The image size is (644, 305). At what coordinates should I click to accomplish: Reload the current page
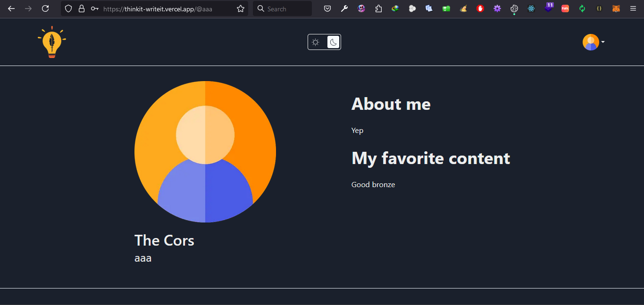[45, 8]
